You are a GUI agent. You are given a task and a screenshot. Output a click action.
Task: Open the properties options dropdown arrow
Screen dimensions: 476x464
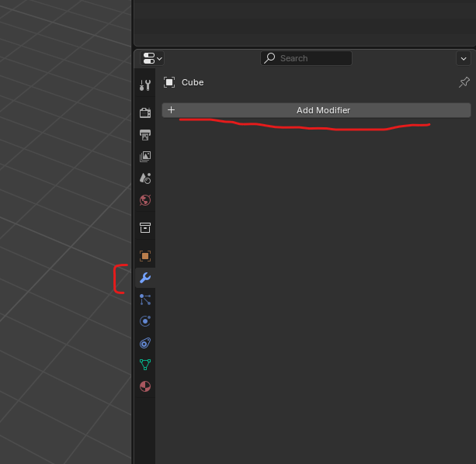(x=464, y=58)
